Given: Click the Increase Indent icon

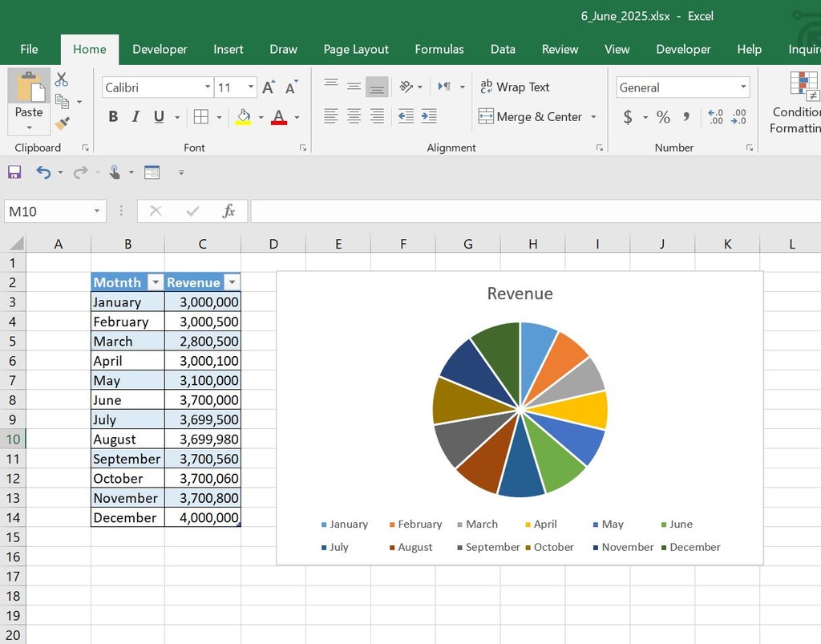Looking at the screenshot, I should click(429, 116).
